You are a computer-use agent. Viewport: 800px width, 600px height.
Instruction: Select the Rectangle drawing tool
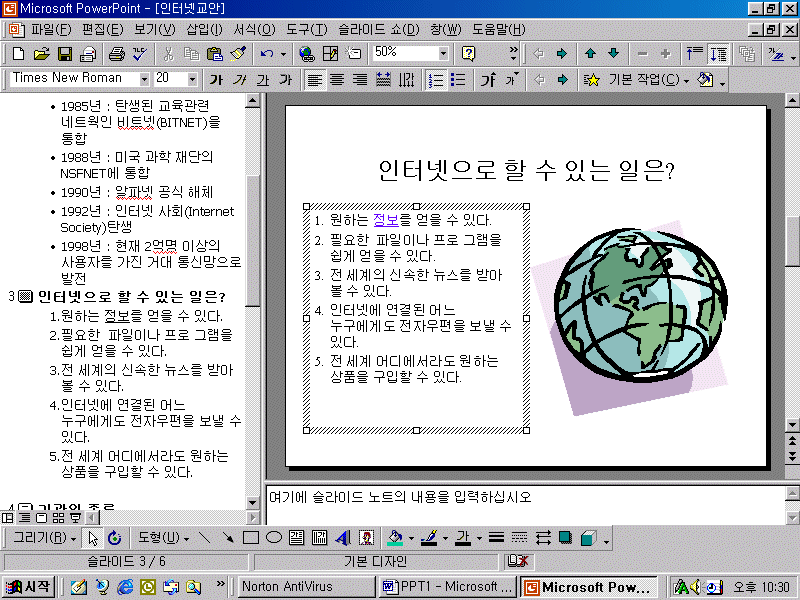251,538
